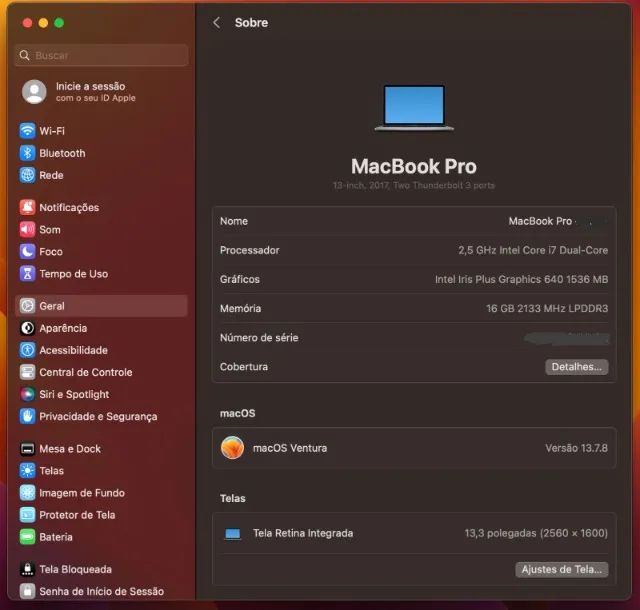Screen dimensions: 640x610
Task: Click the red close window button
Action: pyautogui.click(x=27, y=23)
